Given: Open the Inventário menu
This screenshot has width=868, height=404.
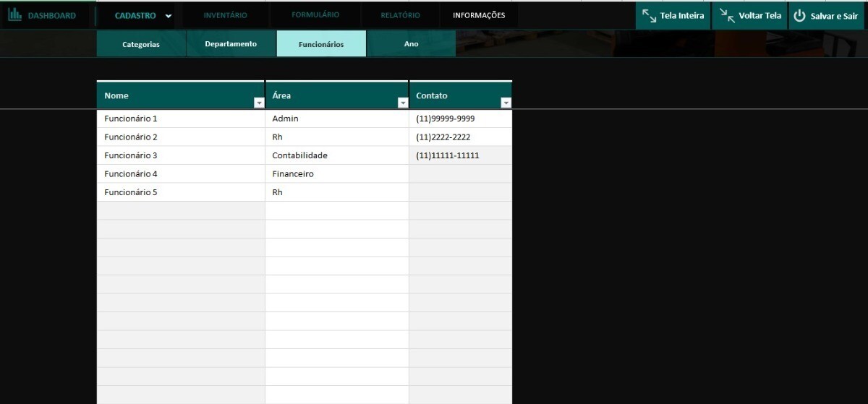Looking at the screenshot, I should pyautogui.click(x=225, y=15).
